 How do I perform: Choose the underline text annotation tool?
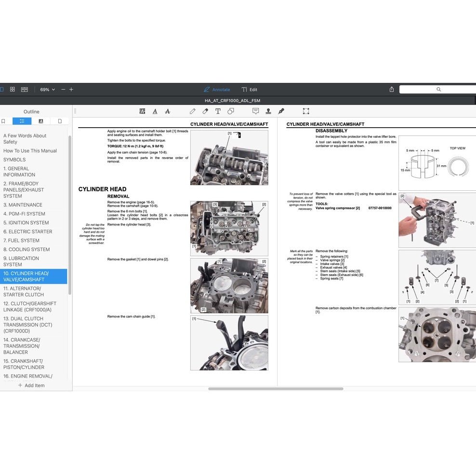tap(155, 111)
